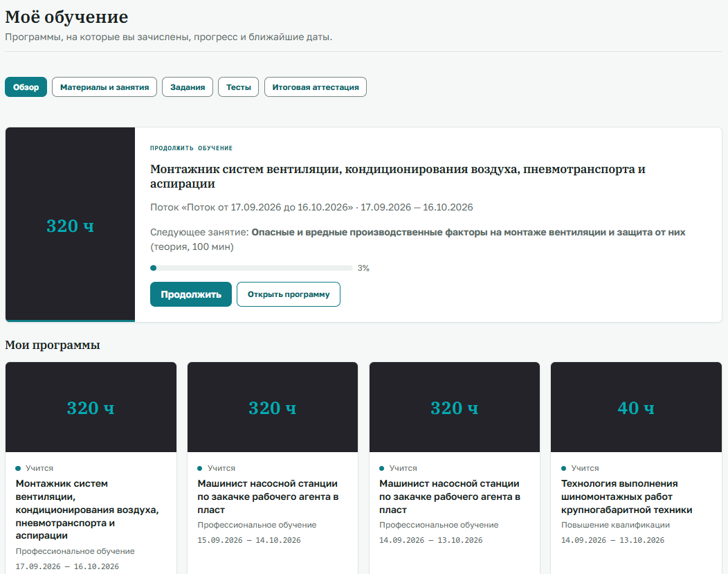
Task: Open thumbnail of Машинист card dated 14.09.2026 — 13.10.2026
Action: point(455,407)
